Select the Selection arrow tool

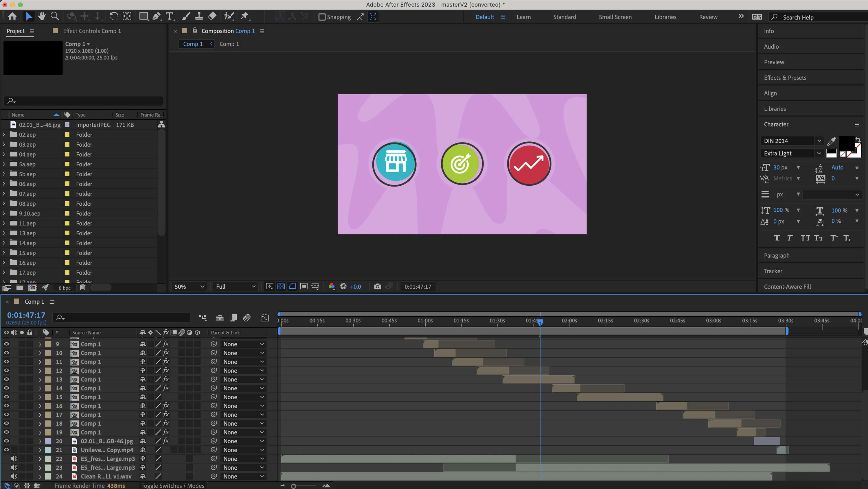[29, 16]
